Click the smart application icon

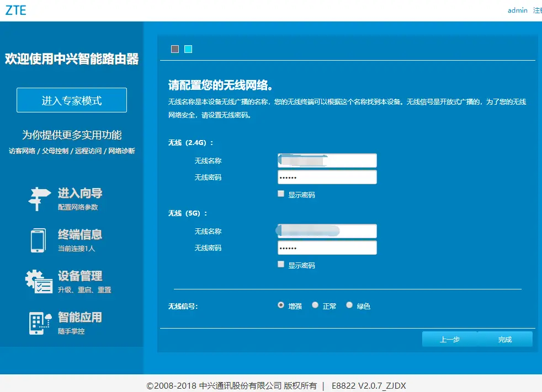click(40, 323)
